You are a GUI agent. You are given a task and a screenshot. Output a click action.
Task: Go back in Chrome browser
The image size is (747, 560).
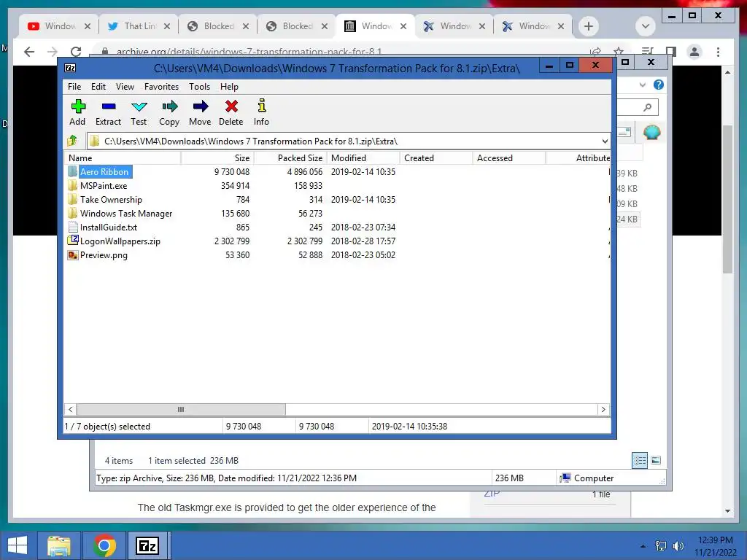pyautogui.click(x=29, y=52)
